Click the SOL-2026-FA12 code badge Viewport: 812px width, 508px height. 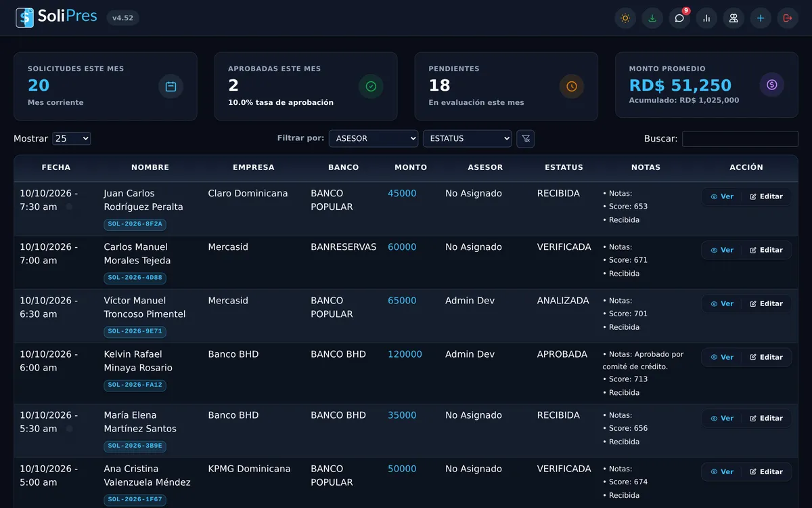click(x=135, y=385)
